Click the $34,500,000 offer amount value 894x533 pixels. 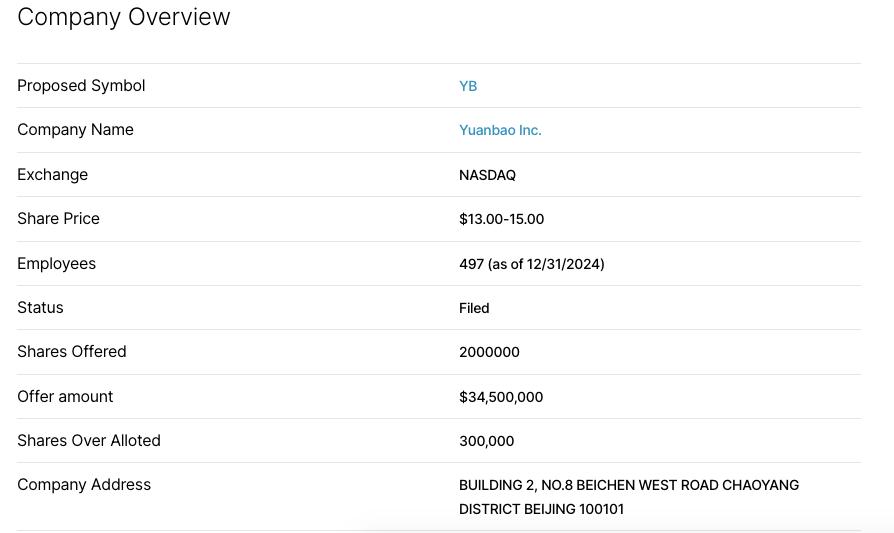tap(501, 397)
